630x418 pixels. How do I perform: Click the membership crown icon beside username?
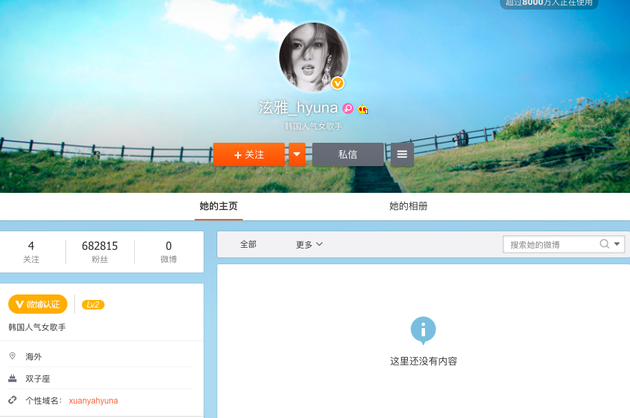coord(363,109)
